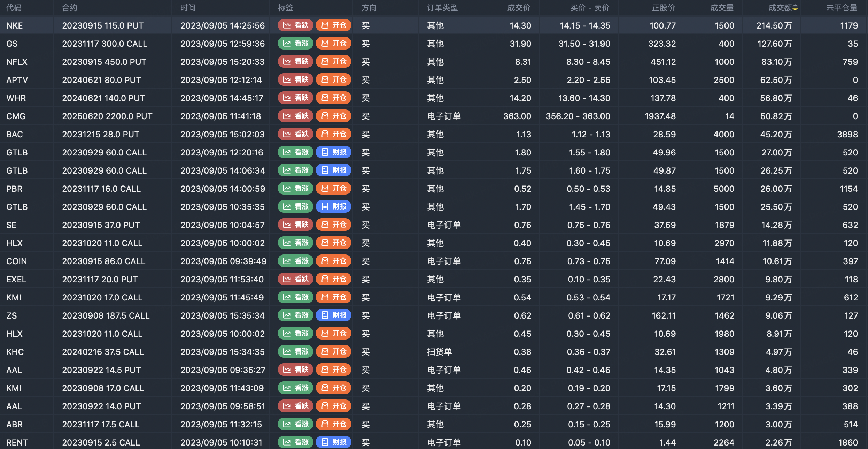The image size is (868, 449).
Task: Open the NKE ticker symbol
Action: tap(15, 25)
